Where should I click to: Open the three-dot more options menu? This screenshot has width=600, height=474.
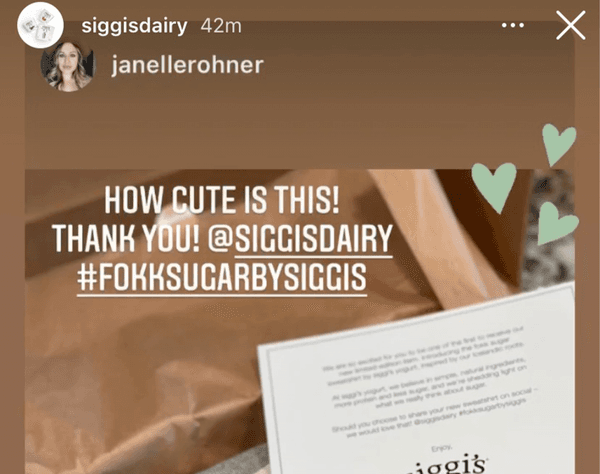click(x=513, y=26)
